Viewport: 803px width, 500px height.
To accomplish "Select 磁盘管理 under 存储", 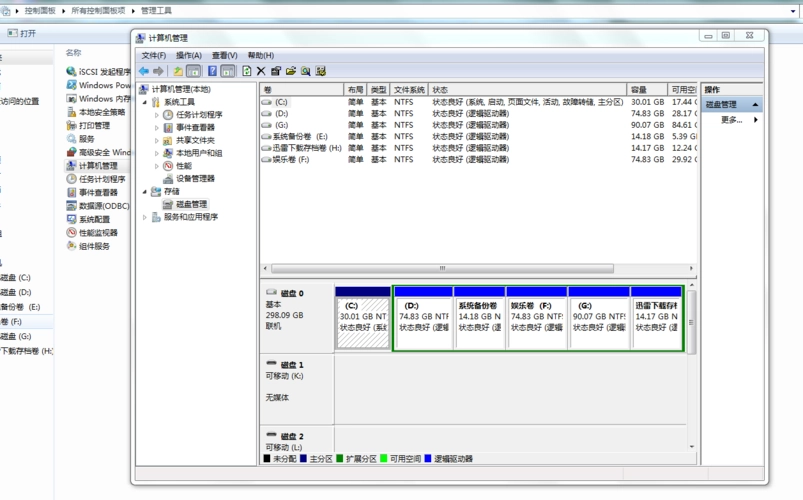I will (191, 204).
